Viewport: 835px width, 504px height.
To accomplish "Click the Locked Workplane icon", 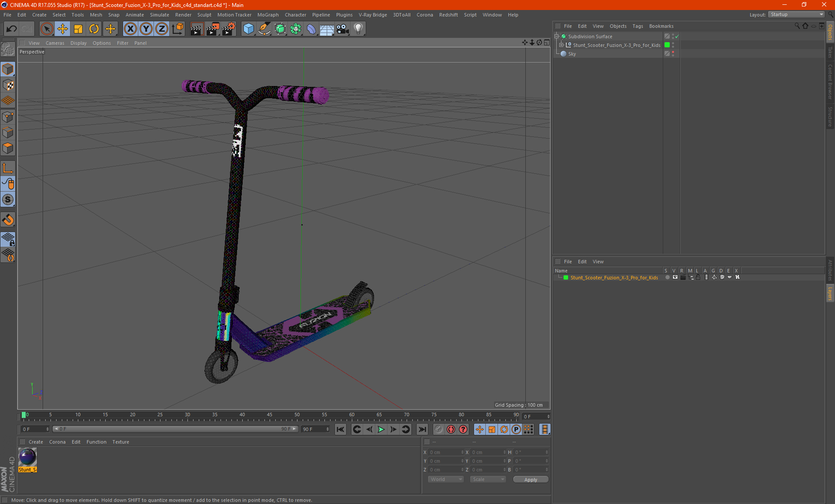I will pyautogui.click(x=8, y=239).
